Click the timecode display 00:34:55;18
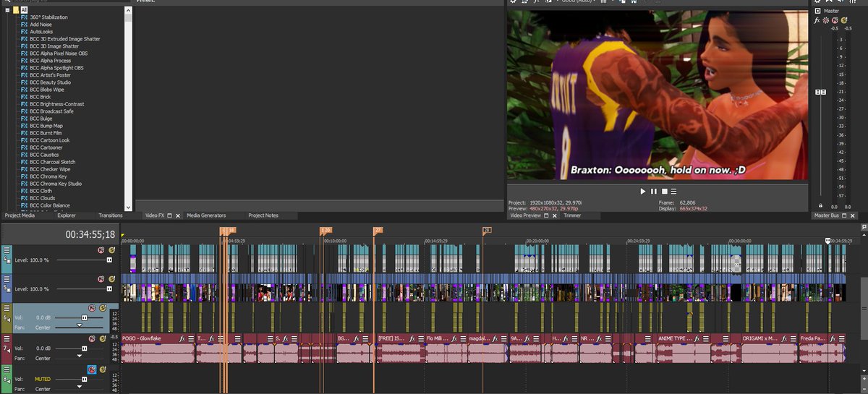The image size is (868, 394). [x=90, y=234]
